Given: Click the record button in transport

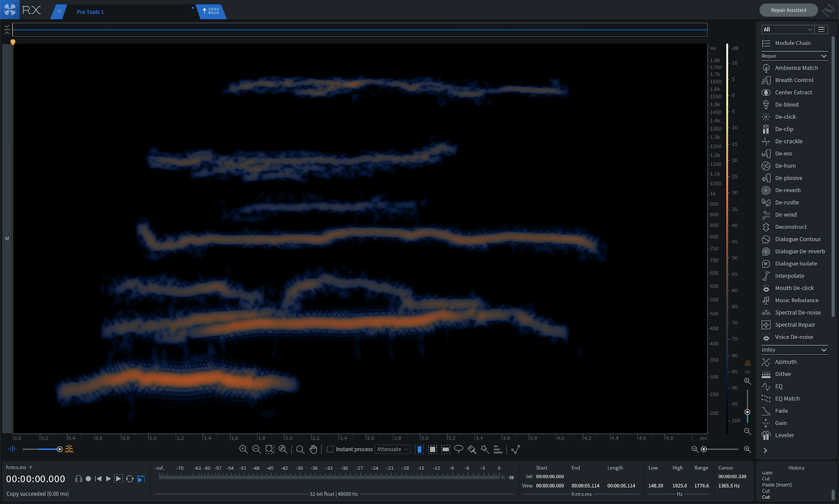Looking at the screenshot, I should (x=88, y=479).
